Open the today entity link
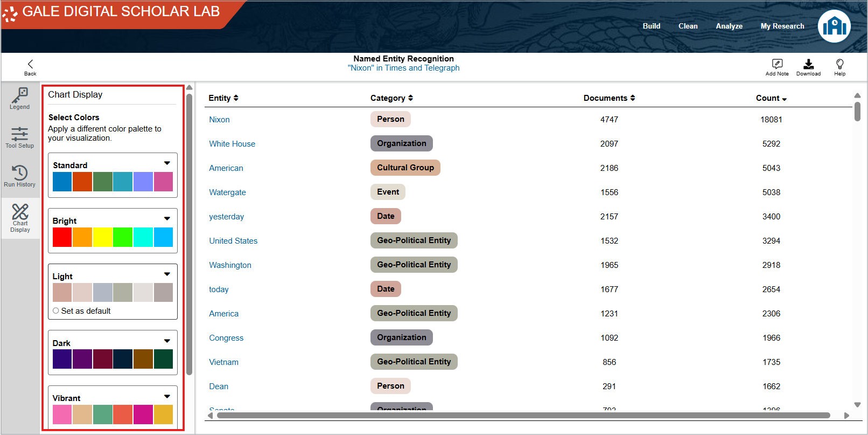The height and width of the screenshot is (435, 868). click(x=219, y=289)
